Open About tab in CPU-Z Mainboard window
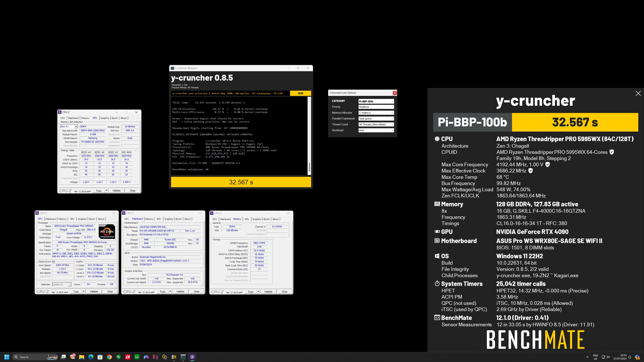 click(x=187, y=219)
